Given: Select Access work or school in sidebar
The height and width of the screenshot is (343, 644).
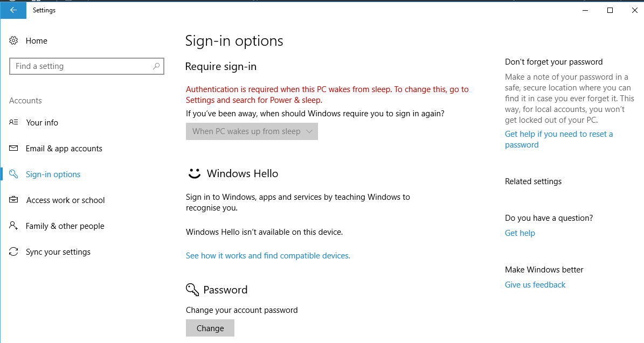Looking at the screenshot, I should coord(65,200).
